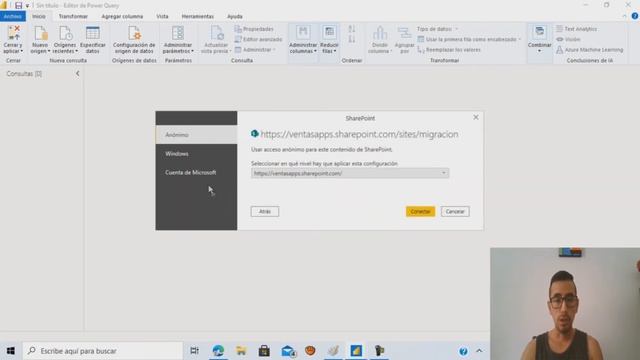Open Microsoft Edge from taskbar

point(218,351)
